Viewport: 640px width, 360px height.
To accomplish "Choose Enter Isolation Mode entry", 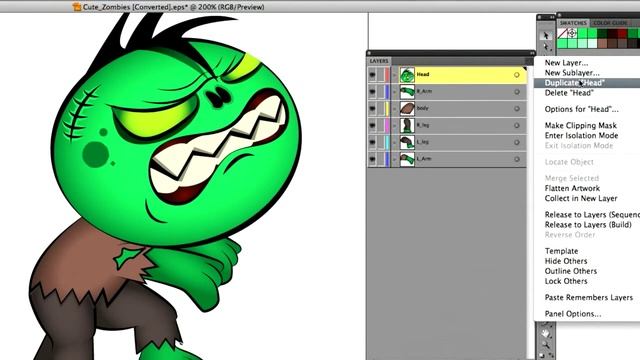I will coord(581,136).
